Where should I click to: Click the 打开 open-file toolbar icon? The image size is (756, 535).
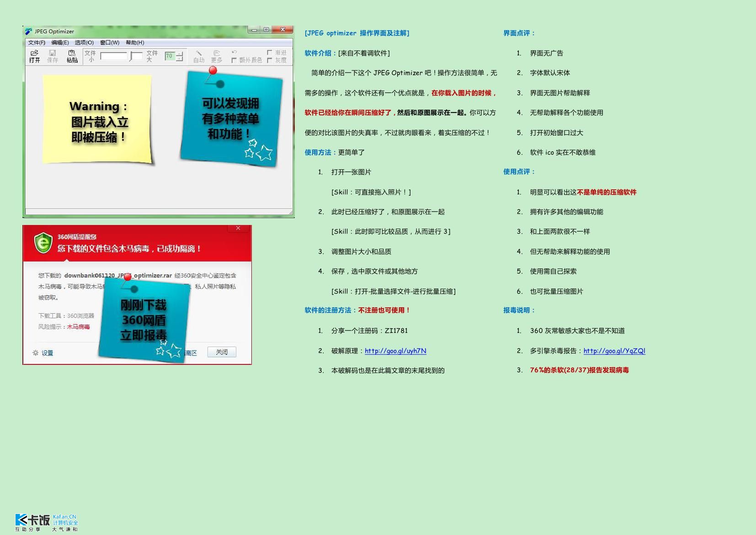35,56
